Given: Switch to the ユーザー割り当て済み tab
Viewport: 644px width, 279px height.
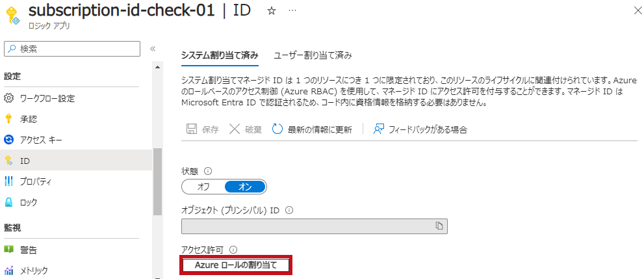Looking at the screenshot, I should click(x=313, y=55).
